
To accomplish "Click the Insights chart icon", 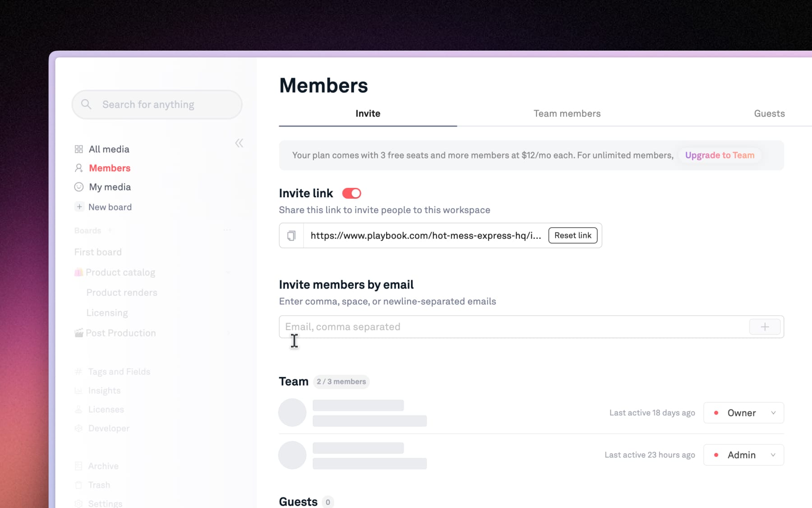I will pyautogui.click(x=78, y=391).
